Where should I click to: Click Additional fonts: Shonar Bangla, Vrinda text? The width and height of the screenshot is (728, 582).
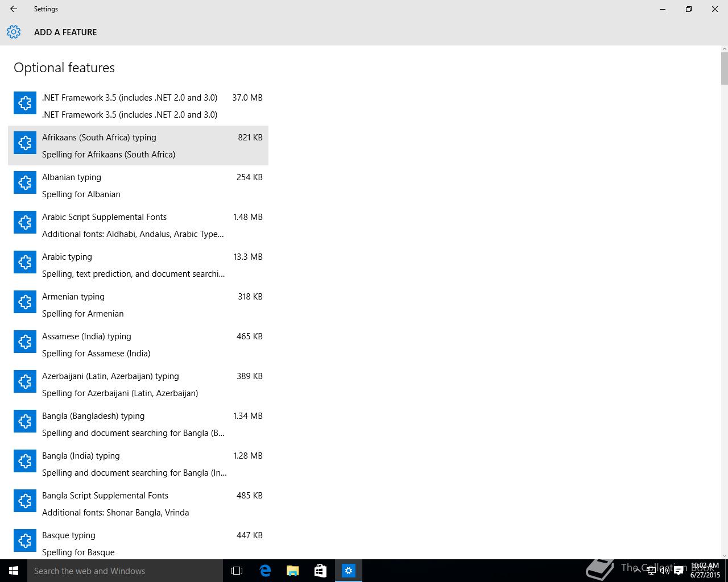click(115, 513)
